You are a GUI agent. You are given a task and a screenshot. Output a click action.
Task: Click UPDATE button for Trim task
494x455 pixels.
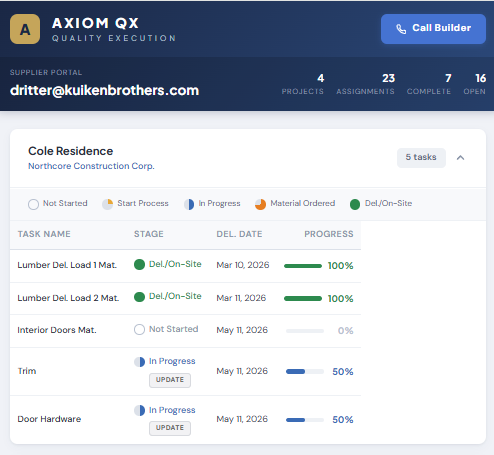pyautogui.click(x=170, y=380)
